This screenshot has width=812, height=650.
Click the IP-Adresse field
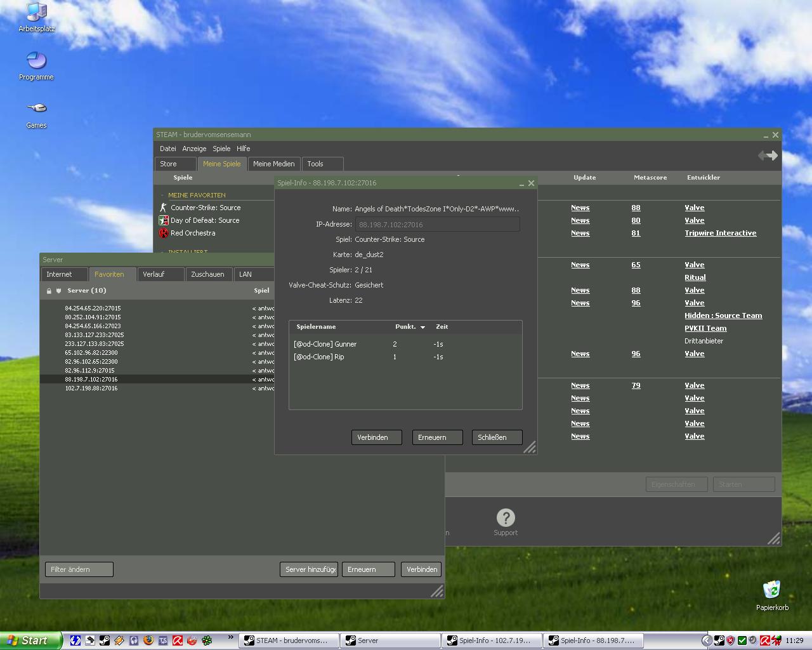(x=437, y=224)
